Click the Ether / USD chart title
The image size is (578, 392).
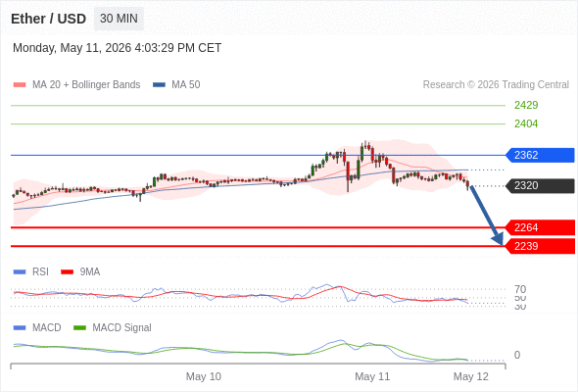[x=48, y=19]
